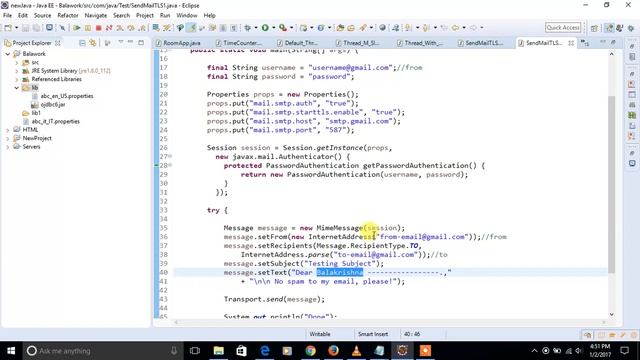Open Firefox from the taskbar
Screen dimensions: 640x360
coord(333,351)
